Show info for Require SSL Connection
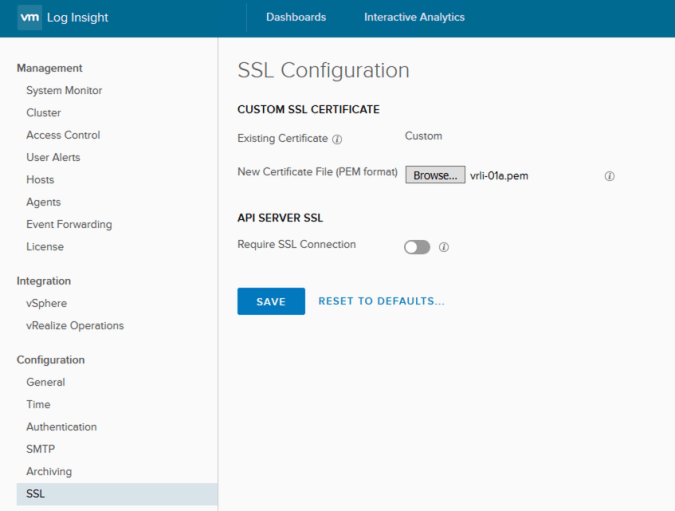Viewport: 675px width, 511px height. click(x=444, y=247)
